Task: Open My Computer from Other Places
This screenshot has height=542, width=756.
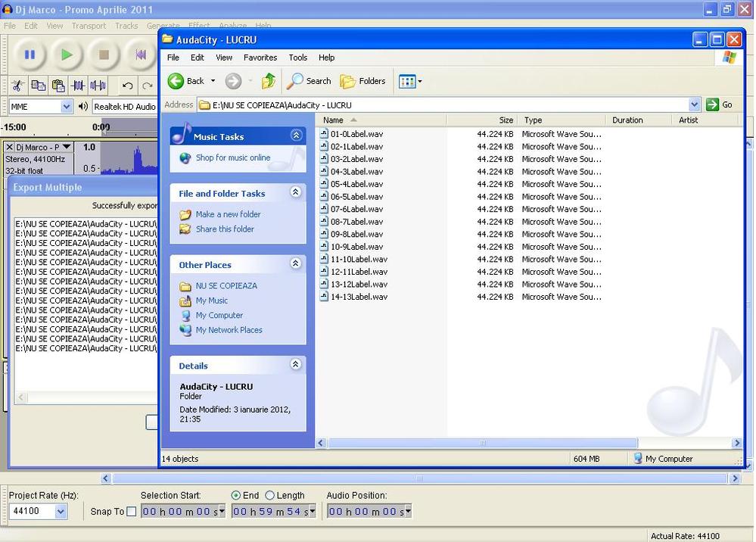Action: pyautogui.click(x=219, y=316)
